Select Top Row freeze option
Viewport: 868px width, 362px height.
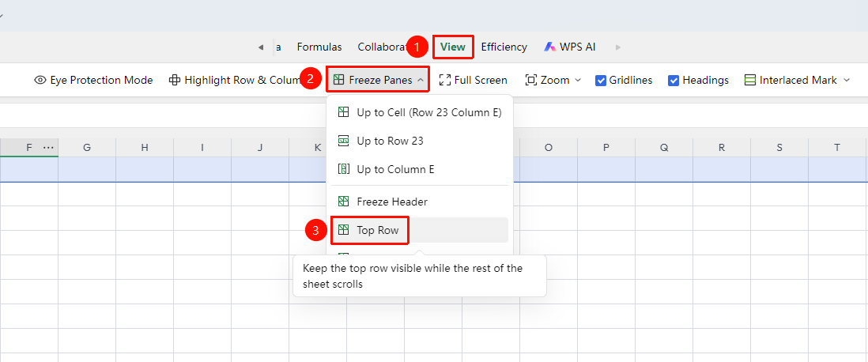[x=420, y=230]
